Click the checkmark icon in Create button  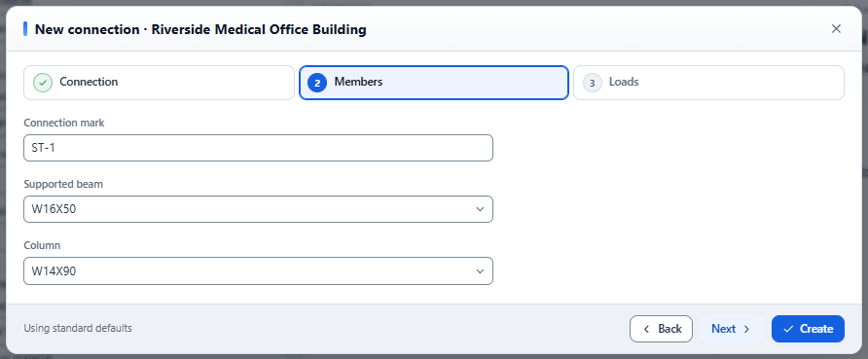(x=788, y=329)
